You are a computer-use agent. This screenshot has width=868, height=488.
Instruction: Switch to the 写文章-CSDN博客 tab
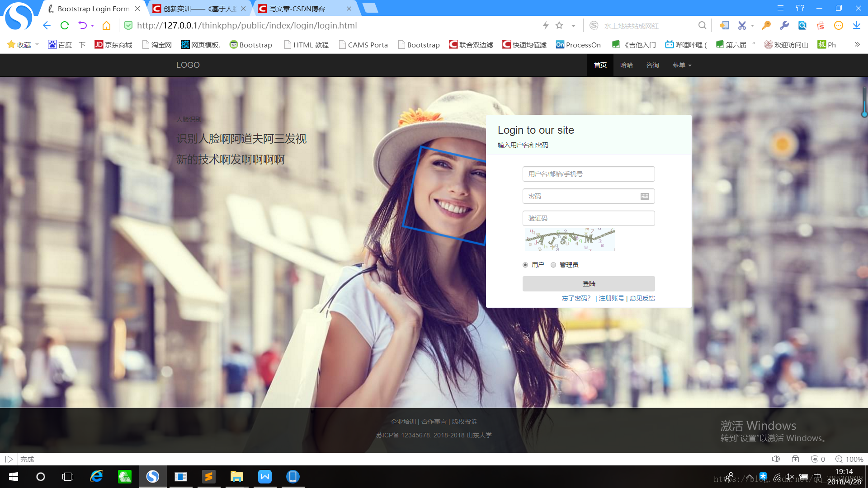[x=298, y=9]
